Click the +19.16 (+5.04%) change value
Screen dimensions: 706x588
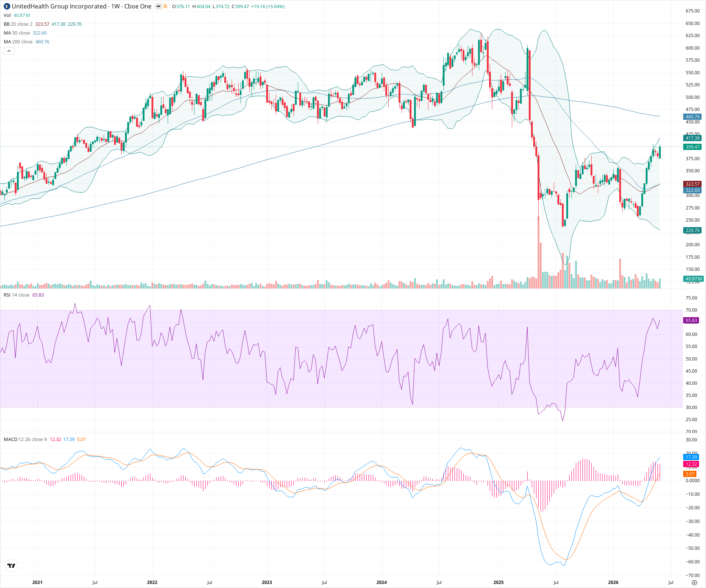point(268,7)
